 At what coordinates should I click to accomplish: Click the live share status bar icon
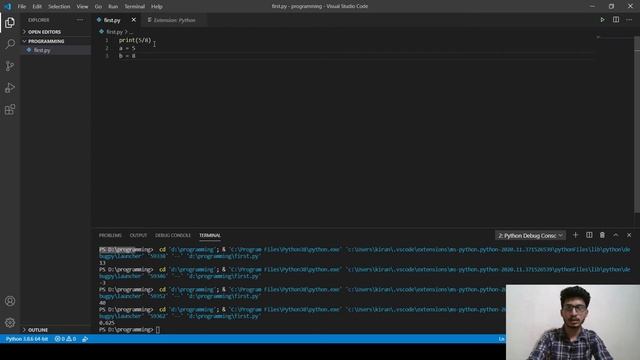pyautogui.click(x=85, y=339)
